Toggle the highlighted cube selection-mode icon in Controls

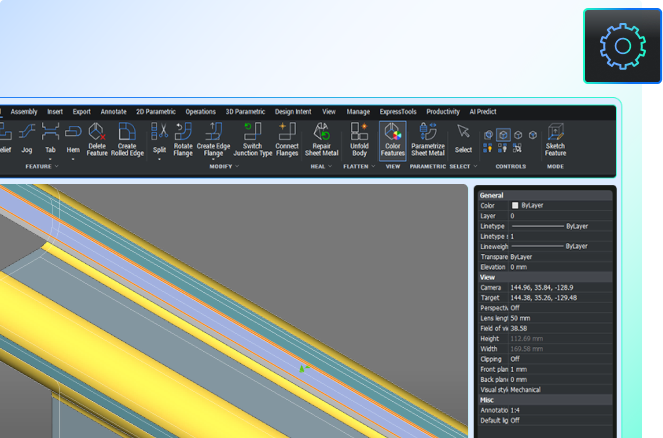click(x=503, y=135)
